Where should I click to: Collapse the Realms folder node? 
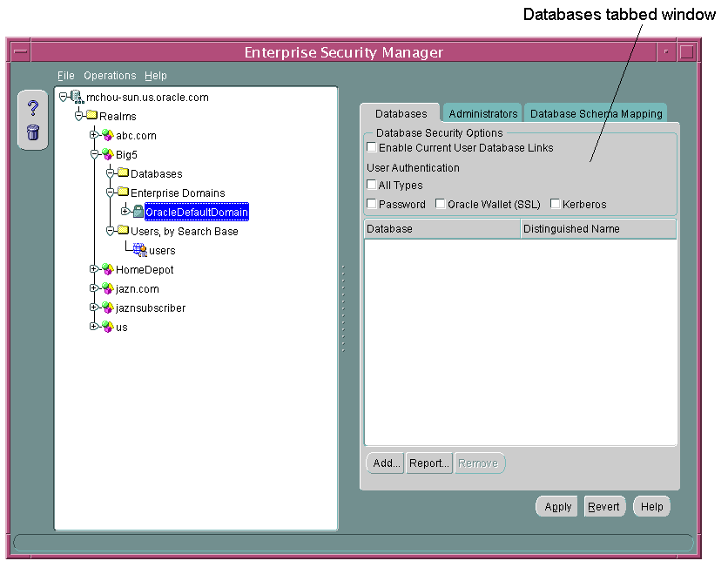[x=78, y=117]
